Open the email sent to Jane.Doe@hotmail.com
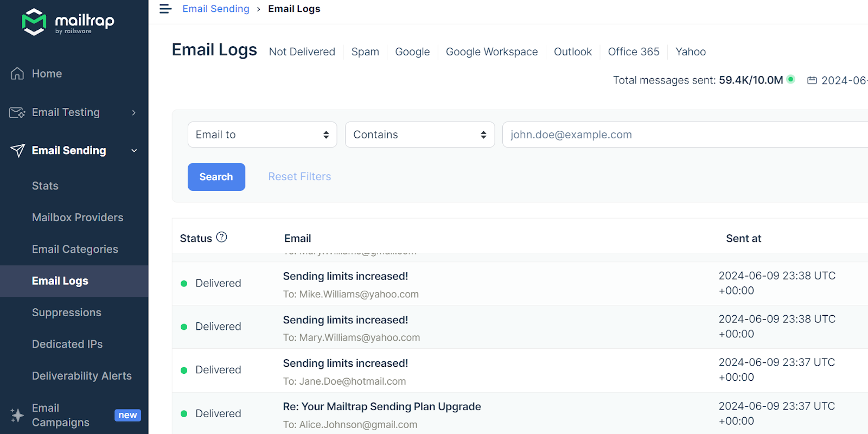 pyautogui.click(x=345, y=363)
